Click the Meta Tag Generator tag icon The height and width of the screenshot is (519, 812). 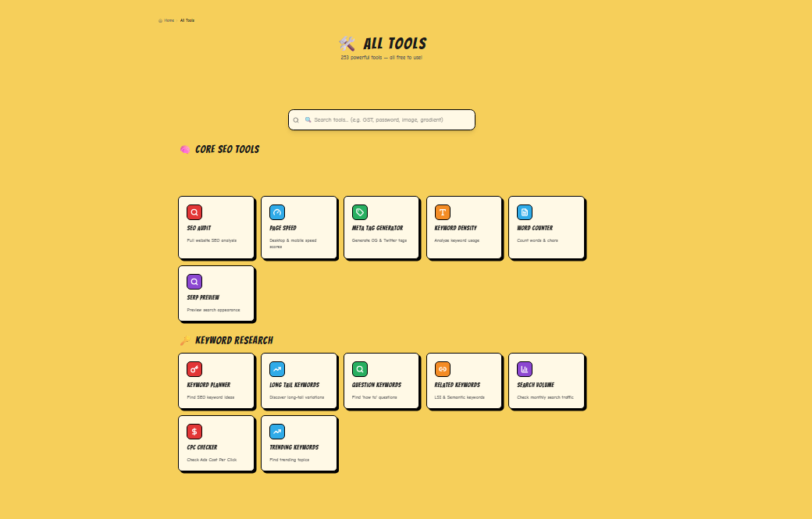pos(359,212)
